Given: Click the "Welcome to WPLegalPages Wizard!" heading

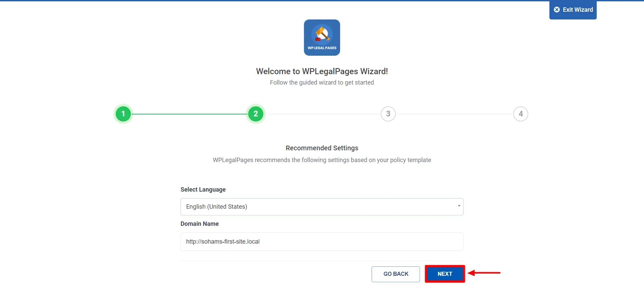Looking at the screenshot, I should pyautogui.click(x=322, y=71).
